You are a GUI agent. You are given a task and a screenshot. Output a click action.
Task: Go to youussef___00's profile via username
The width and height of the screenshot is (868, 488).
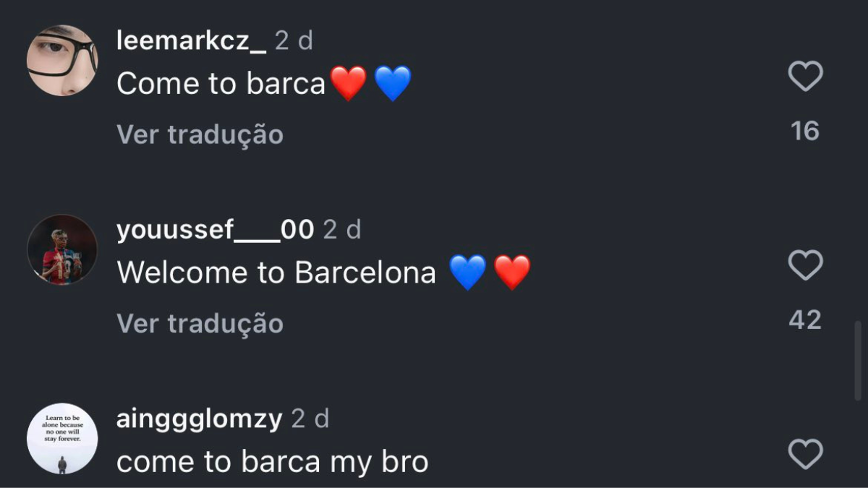pyautogui.click(x=215, y=230)
